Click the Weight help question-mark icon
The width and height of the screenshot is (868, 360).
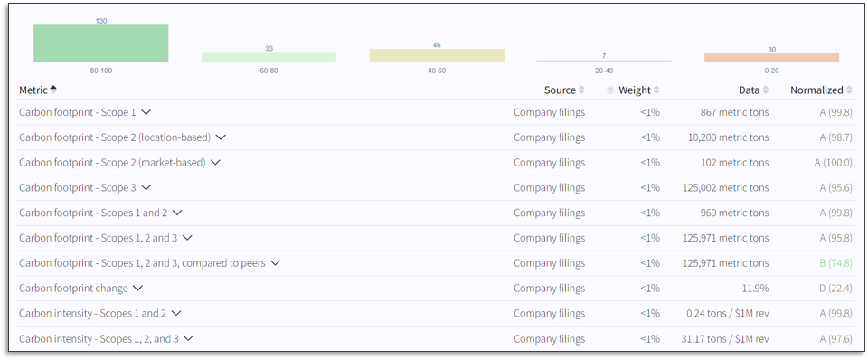click(x=610, y=90)
